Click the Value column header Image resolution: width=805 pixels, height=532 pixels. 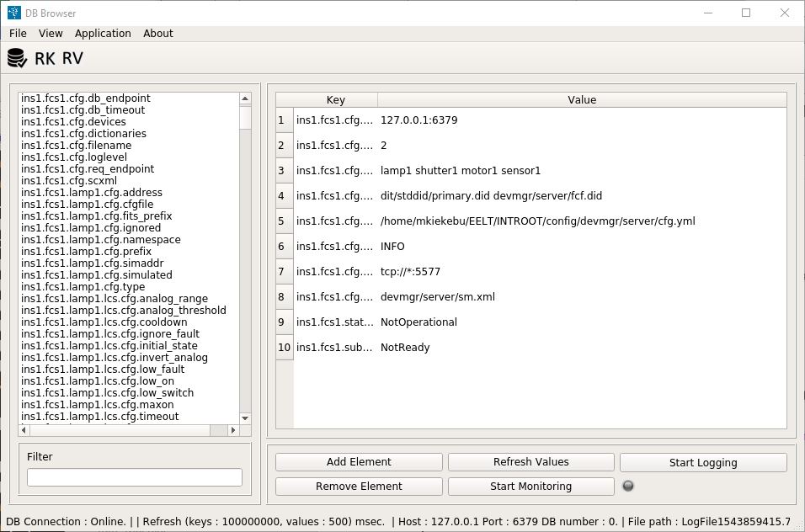point(581,100)
